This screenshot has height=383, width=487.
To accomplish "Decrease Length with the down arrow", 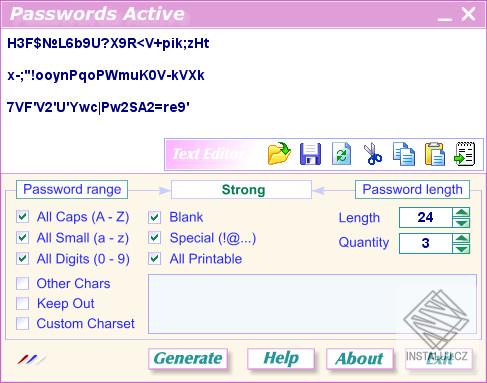I will tap(461, 223).
